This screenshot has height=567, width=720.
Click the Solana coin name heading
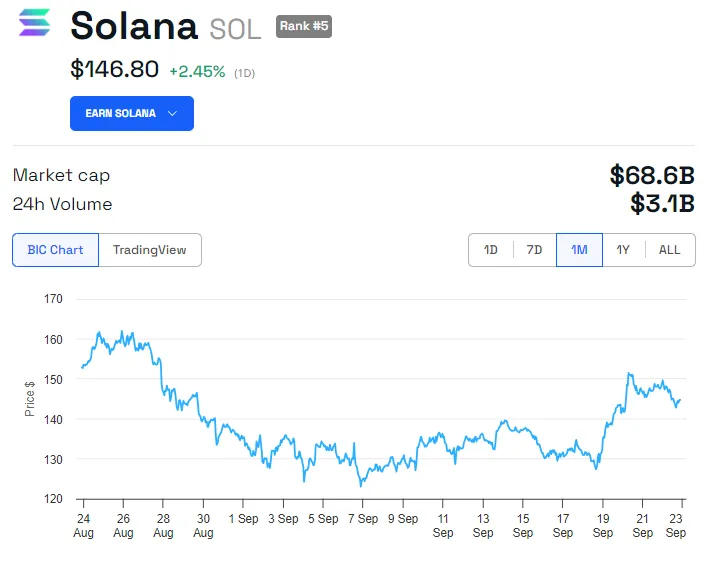point(134,26)
